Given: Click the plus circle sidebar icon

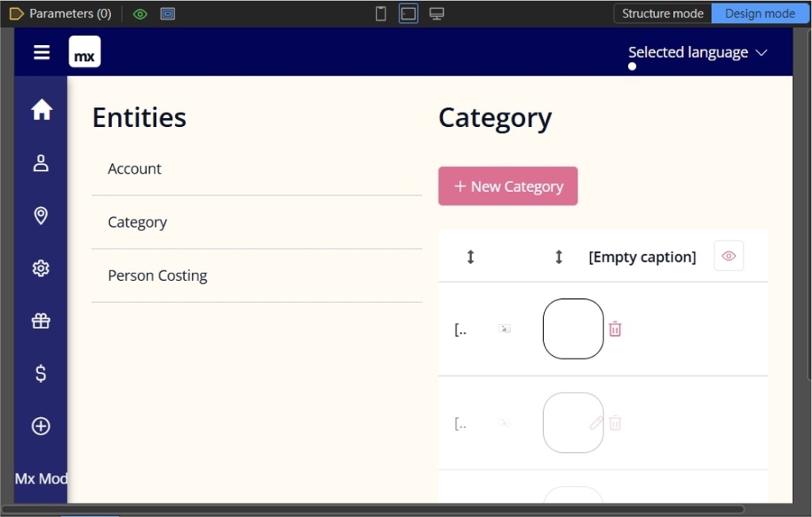Looking at the screenshot, I should [41, 427].
